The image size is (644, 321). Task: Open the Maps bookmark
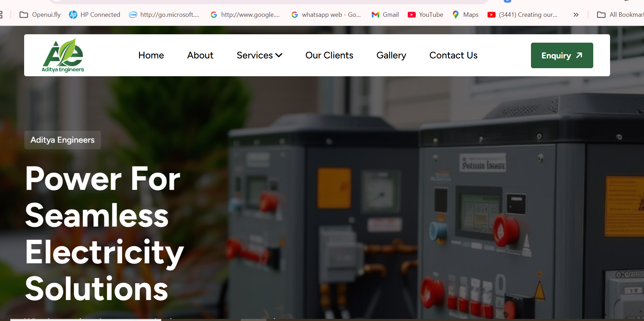click(x=465, y=15)
